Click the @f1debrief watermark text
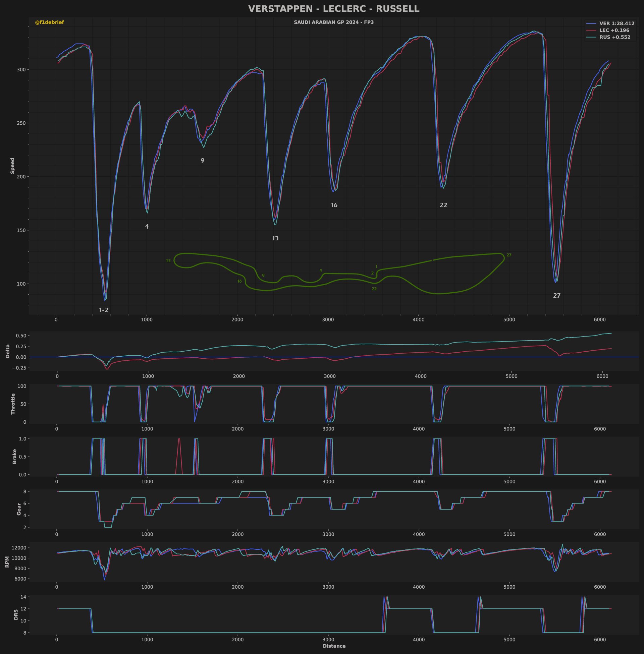This screenshot has width=644, height=654. point(49,22)
